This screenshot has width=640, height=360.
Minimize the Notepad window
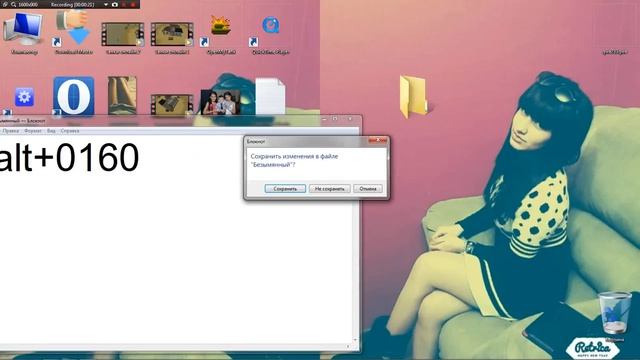(x=324, y=119)
